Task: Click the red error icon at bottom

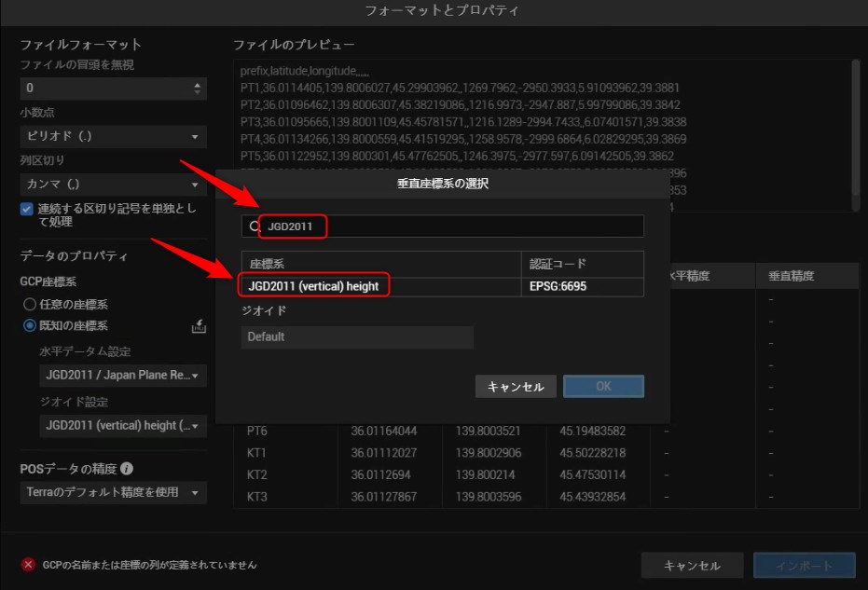Action: tap(28, 565)
